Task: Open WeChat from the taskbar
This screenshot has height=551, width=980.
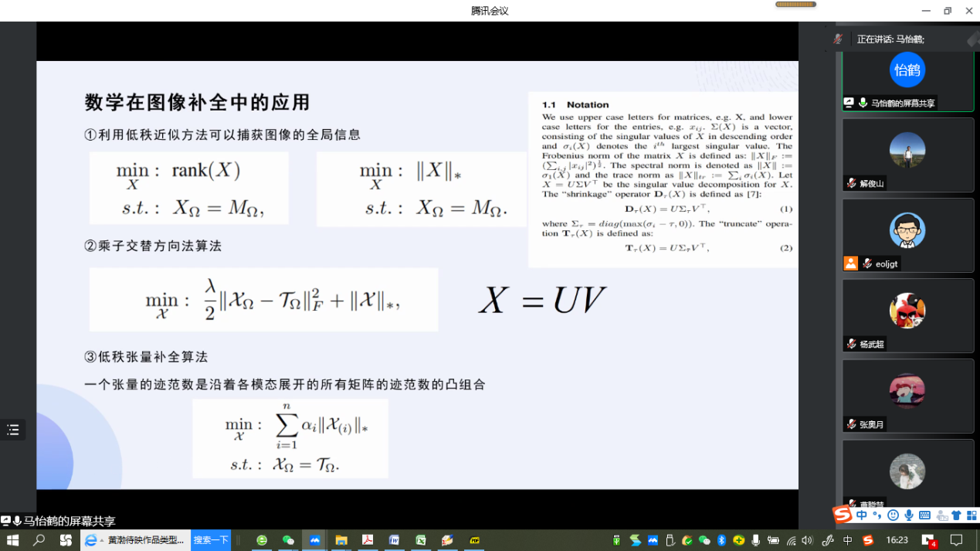Action: pos(288,540)
